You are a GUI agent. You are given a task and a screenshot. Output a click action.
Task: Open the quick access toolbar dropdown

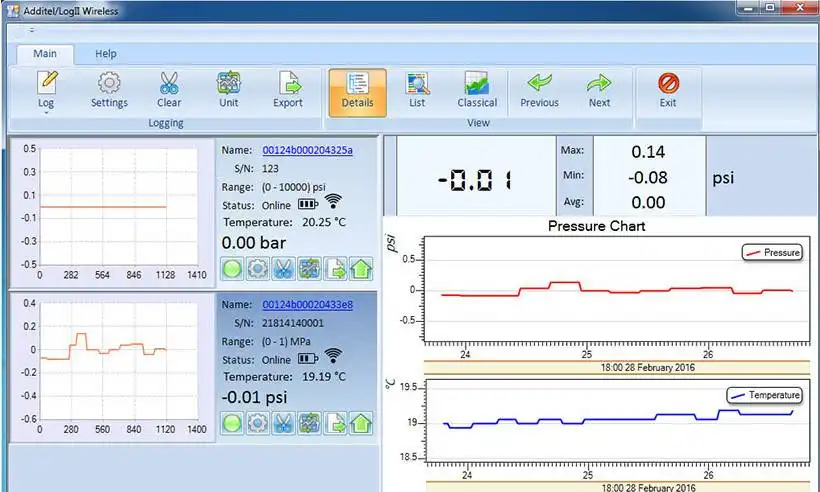pos(31,30)
